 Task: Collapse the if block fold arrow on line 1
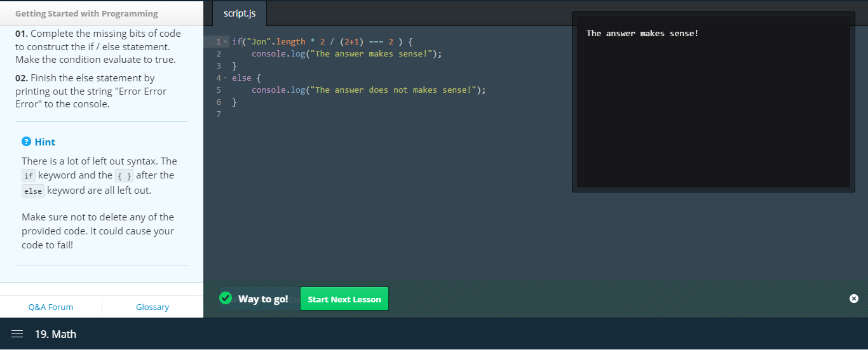226,42
